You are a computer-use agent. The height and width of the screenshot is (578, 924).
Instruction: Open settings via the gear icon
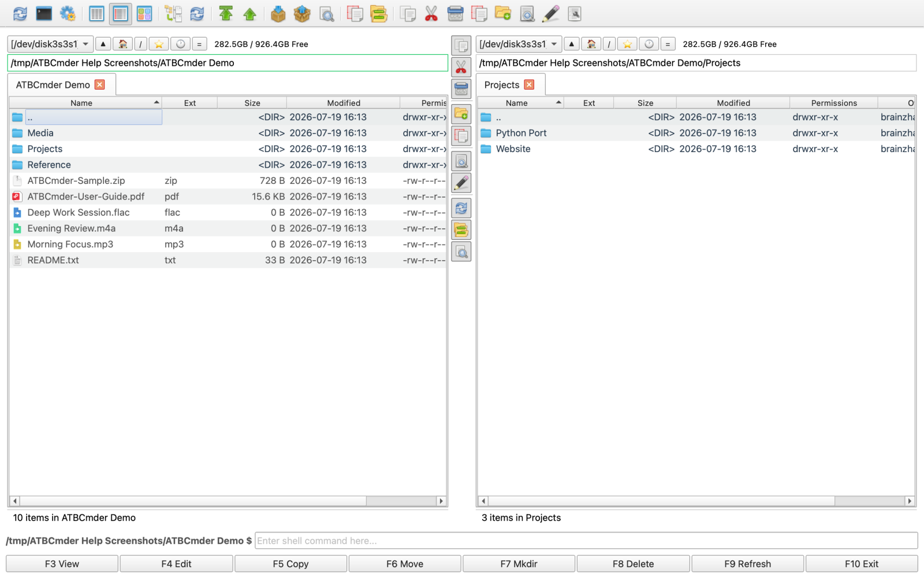(68, 14)
